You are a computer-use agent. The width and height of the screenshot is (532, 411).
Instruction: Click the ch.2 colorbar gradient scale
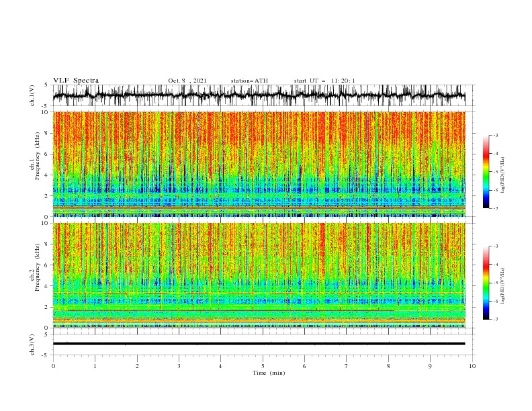pyautogui.click(x=486, y=283)
